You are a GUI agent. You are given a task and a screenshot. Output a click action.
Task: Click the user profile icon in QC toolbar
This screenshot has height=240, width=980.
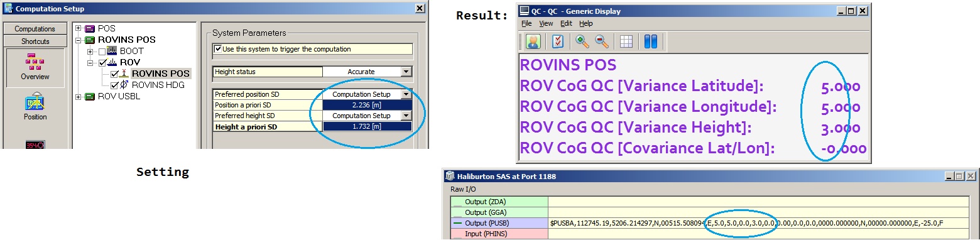point(533,41)
